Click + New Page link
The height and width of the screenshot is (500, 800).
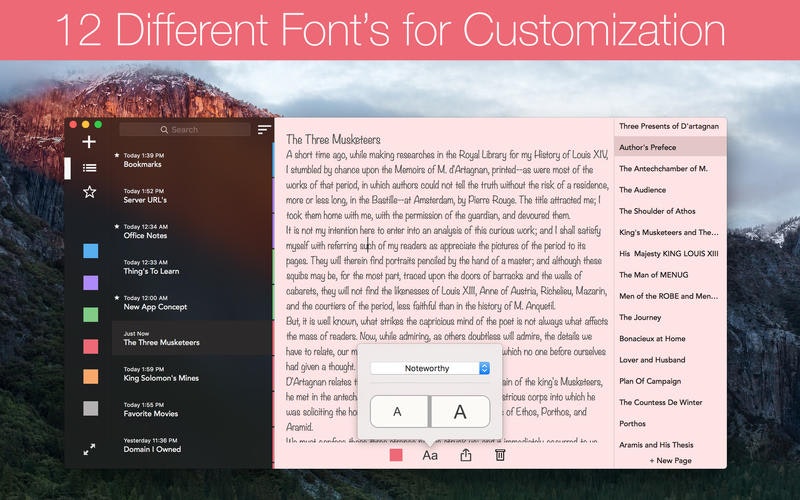(670, 460)
